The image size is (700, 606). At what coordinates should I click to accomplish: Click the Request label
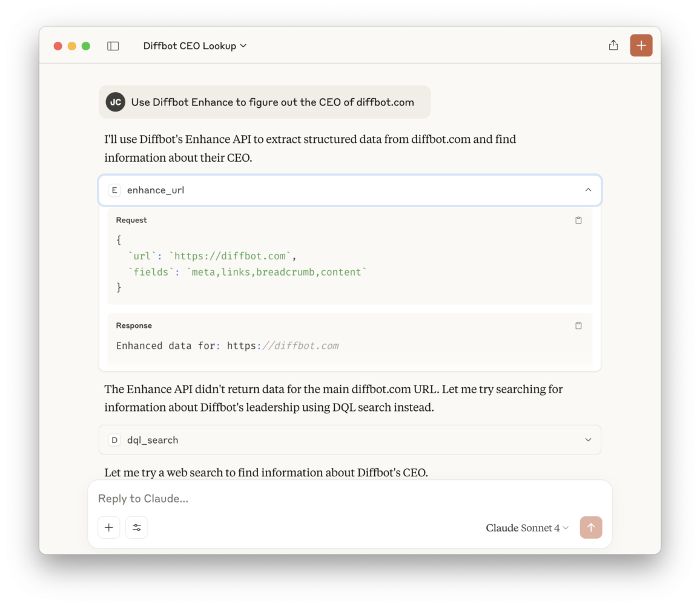131,221
